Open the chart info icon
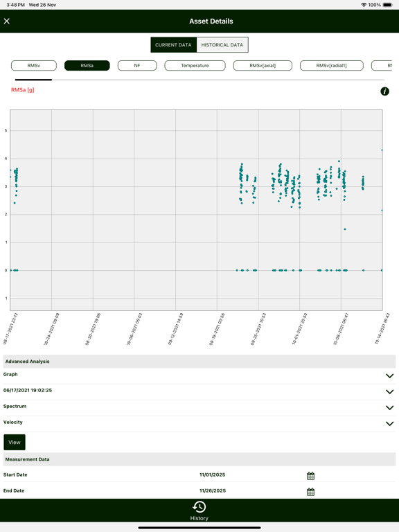The height and width of the screenshot is (532, 399). 384,91
